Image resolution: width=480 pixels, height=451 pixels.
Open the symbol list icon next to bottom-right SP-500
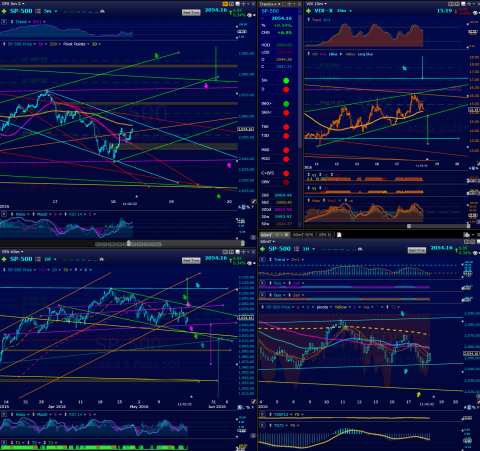coord(296,249)
